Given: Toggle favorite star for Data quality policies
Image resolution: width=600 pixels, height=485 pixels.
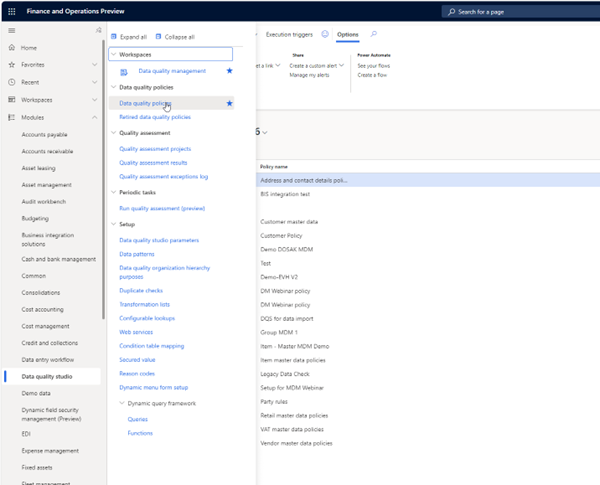Looking at the screenshot, I should pos(229,103).
